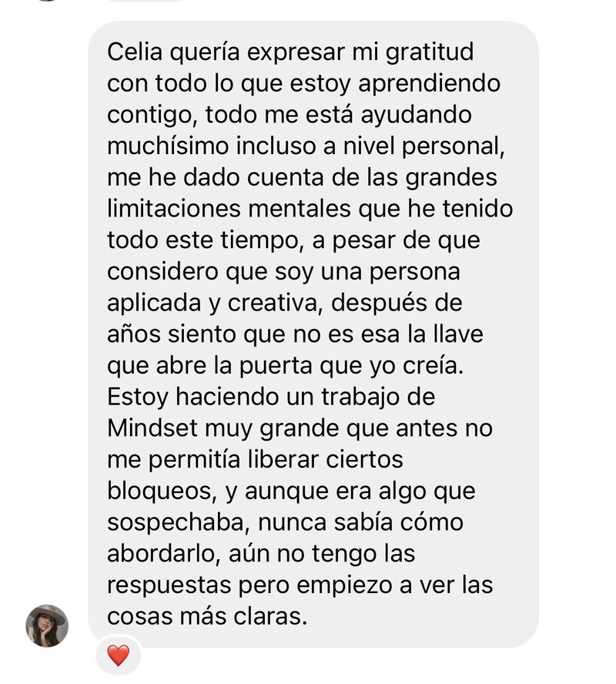The height and width of the screenshot is (684, 616).
Task: Click the phrase 'cosas más claras'
Action: [207, 616]
